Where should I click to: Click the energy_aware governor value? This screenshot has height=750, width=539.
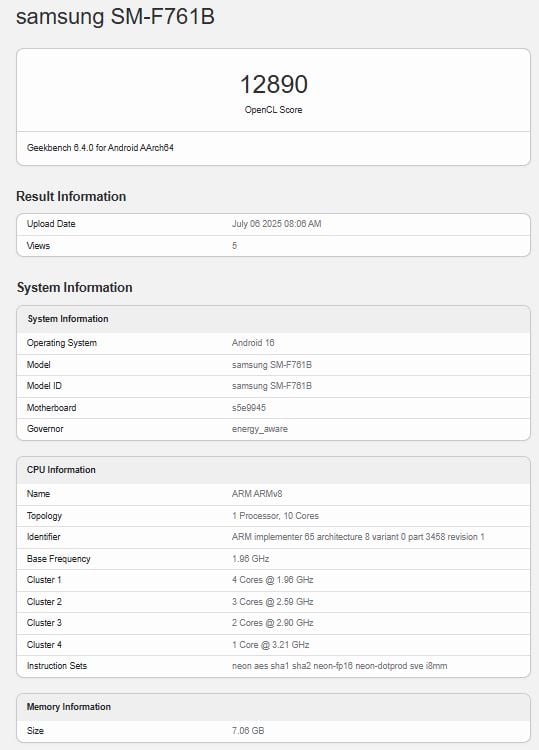coord(260,429)
